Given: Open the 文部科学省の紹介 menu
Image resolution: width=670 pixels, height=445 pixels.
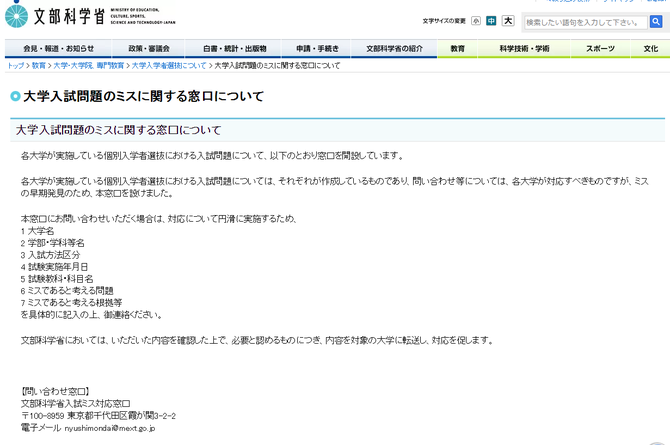Looking at the screenshot, I should point(394,49).
